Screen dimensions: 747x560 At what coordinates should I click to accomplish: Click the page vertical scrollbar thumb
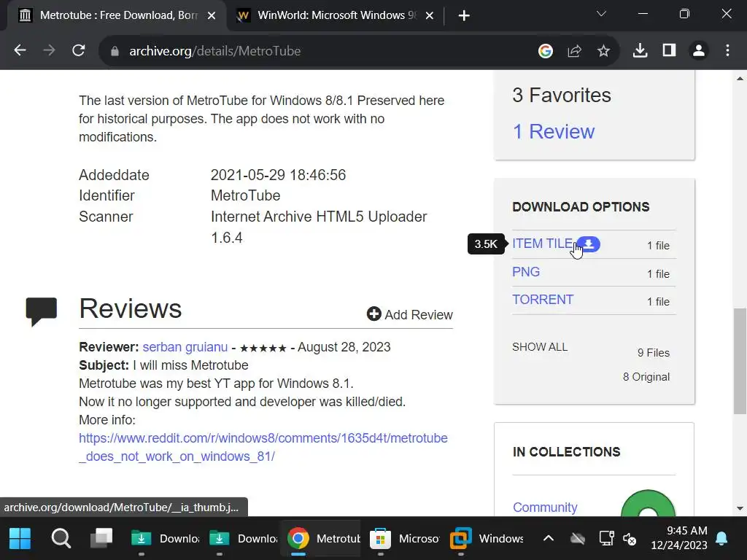pos(740,361)
